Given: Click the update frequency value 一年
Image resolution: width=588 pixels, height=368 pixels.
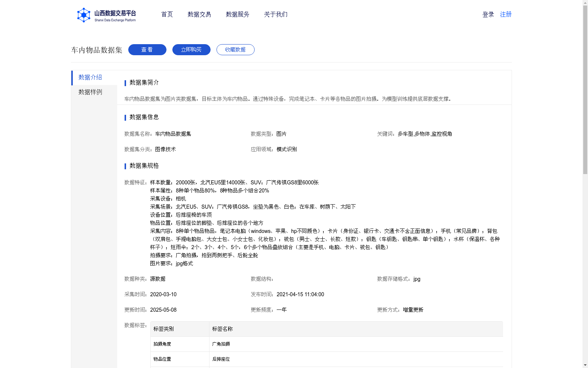Looking at the screenshot, I should click(282, 310).
